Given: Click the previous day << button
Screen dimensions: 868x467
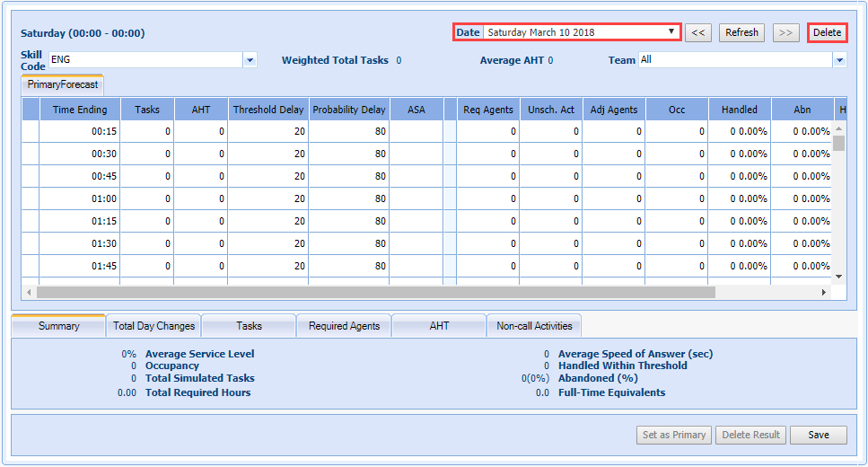Looking at the screenshot, I should (698, 32).
